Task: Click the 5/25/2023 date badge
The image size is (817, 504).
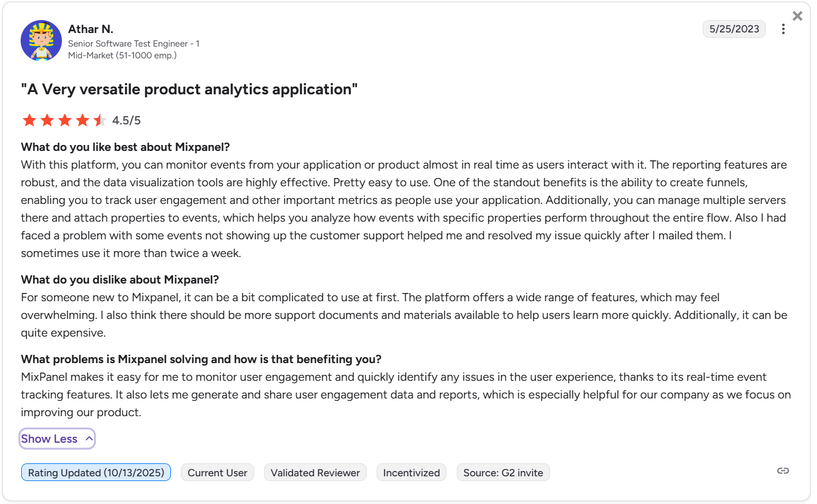Action: [x=734, y=29]
